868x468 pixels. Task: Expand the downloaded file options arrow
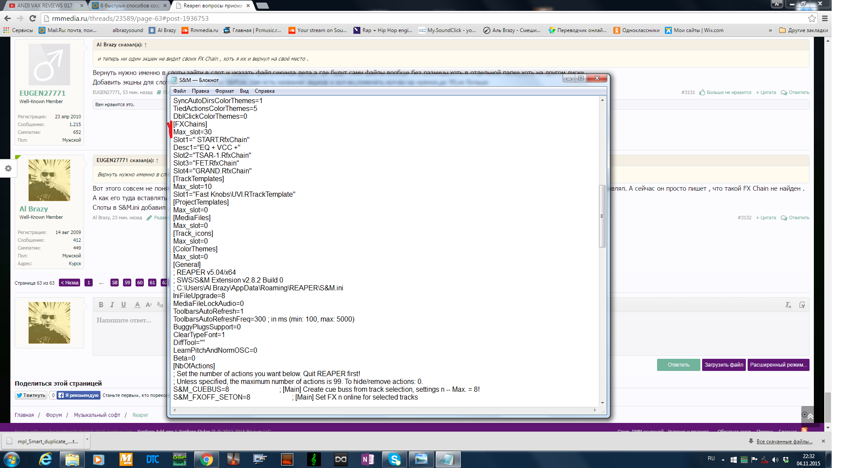click(87, 439)
